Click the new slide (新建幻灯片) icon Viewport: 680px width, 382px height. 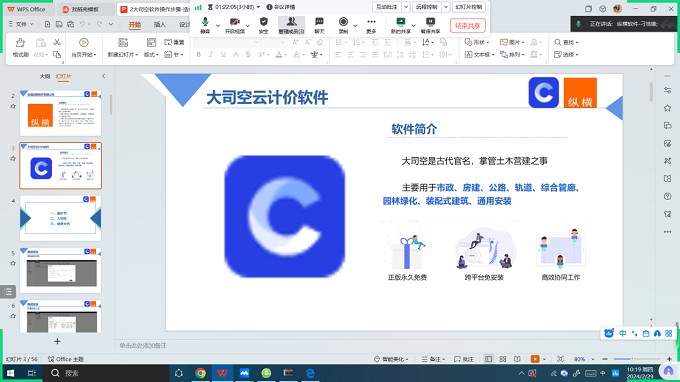[x=123, y=48]
